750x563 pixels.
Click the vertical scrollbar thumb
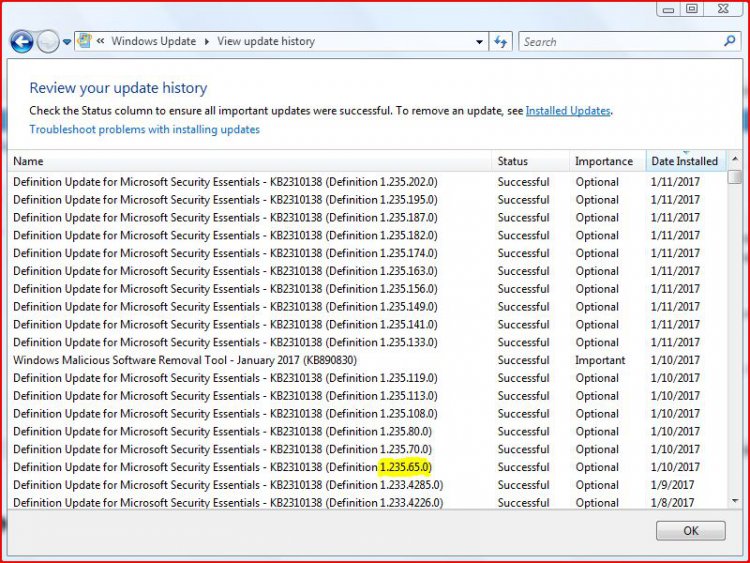(735, 176)
